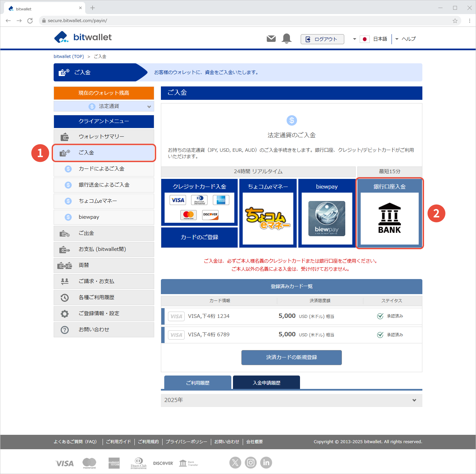
Task: Click the withdrawal icon beside ご出金
Action: pos(65,233)
